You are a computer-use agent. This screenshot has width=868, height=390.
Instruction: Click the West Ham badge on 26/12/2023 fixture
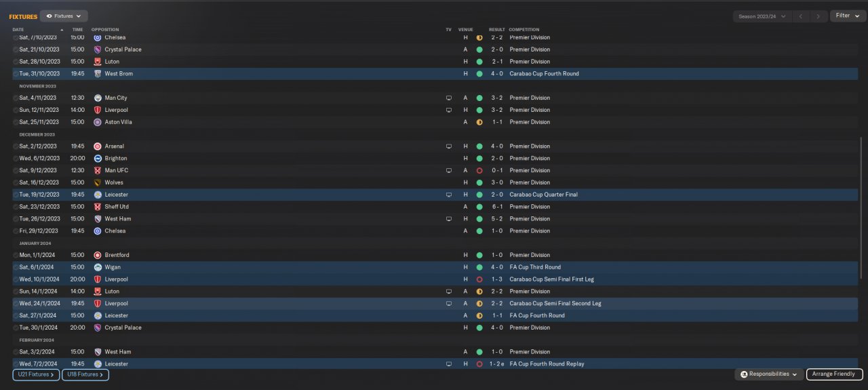point(98,219)
